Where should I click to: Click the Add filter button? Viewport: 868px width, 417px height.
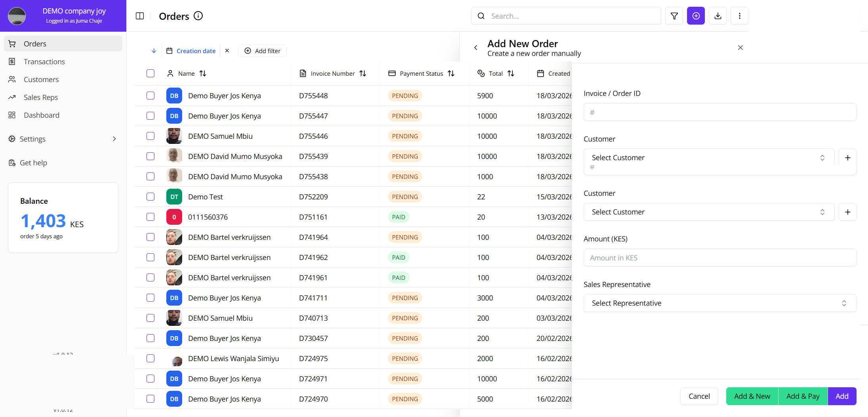pyautogui.click(x=262, y=51)
